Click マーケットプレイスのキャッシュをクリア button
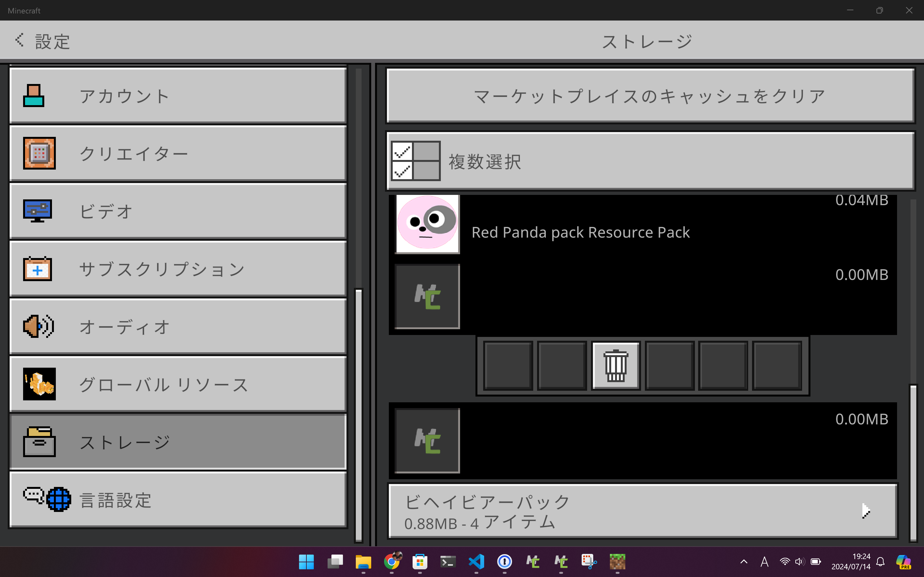 [x=650, y=96]
